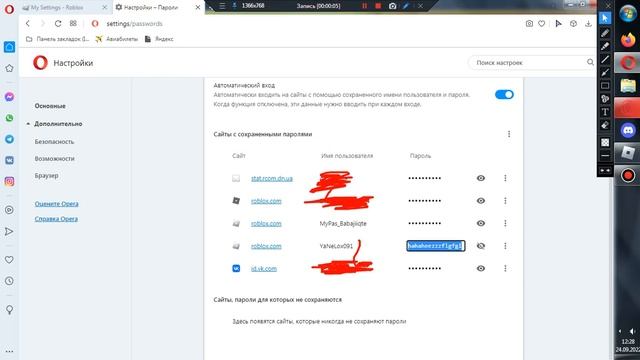Hide password for YaNeLox091 account
The image size is (640, 360).
coord(481,246)
